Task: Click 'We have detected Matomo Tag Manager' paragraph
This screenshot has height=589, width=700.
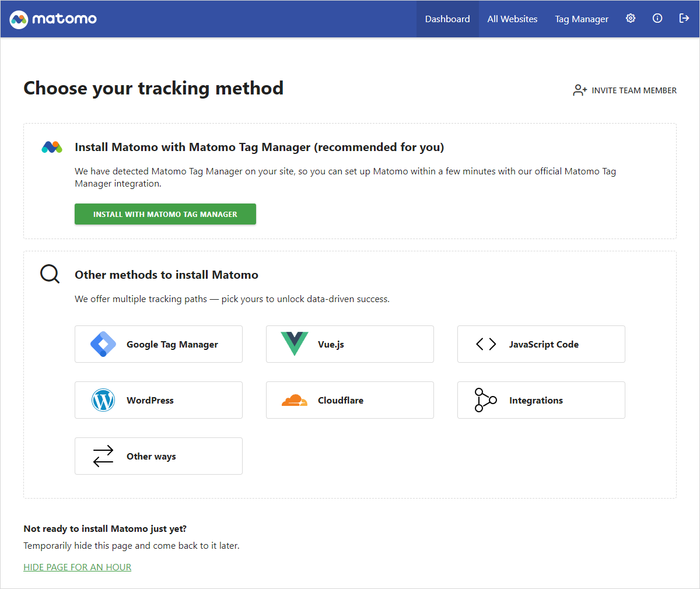Action: pos(345,177)
